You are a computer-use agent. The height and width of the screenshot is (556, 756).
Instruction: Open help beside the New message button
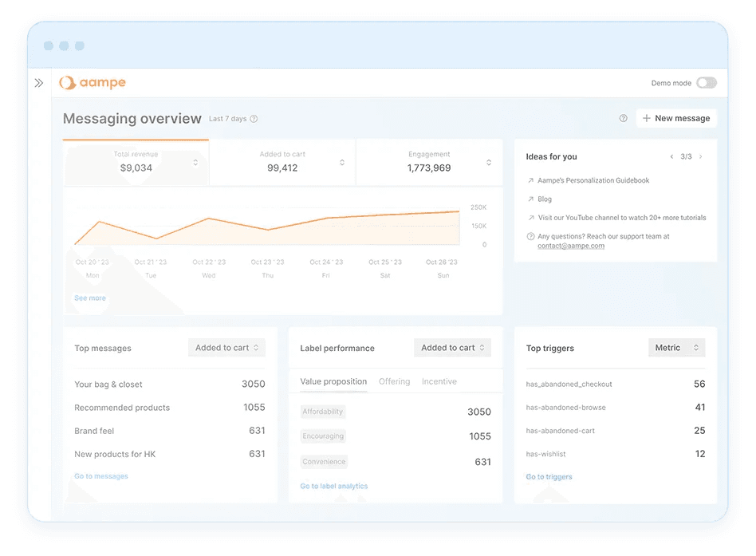pos(623,117)
